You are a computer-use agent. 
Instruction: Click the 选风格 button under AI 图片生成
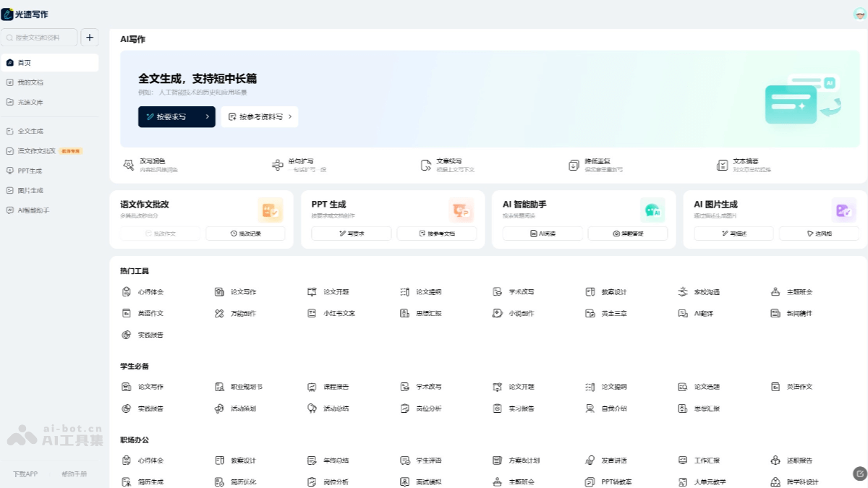click(x=820, y=234)
